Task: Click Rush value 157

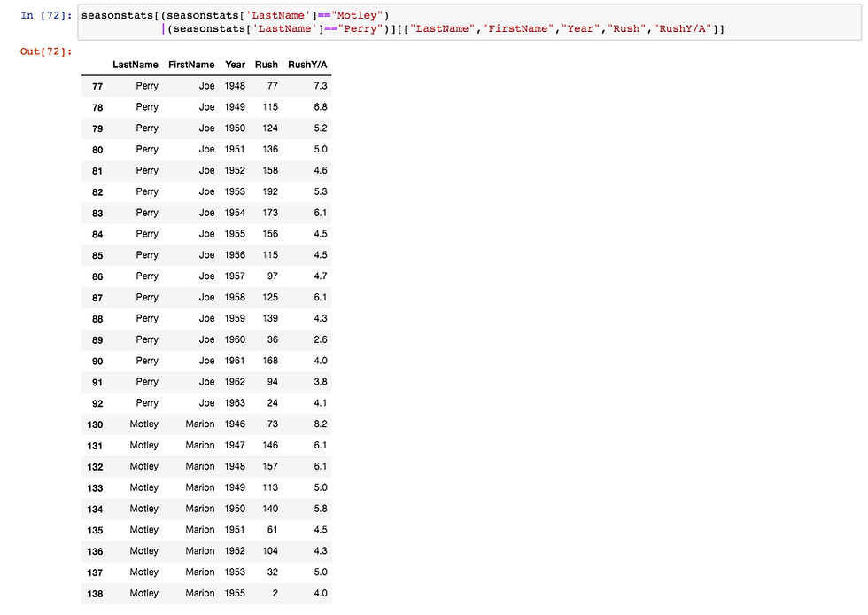Action: coord(270,466)
